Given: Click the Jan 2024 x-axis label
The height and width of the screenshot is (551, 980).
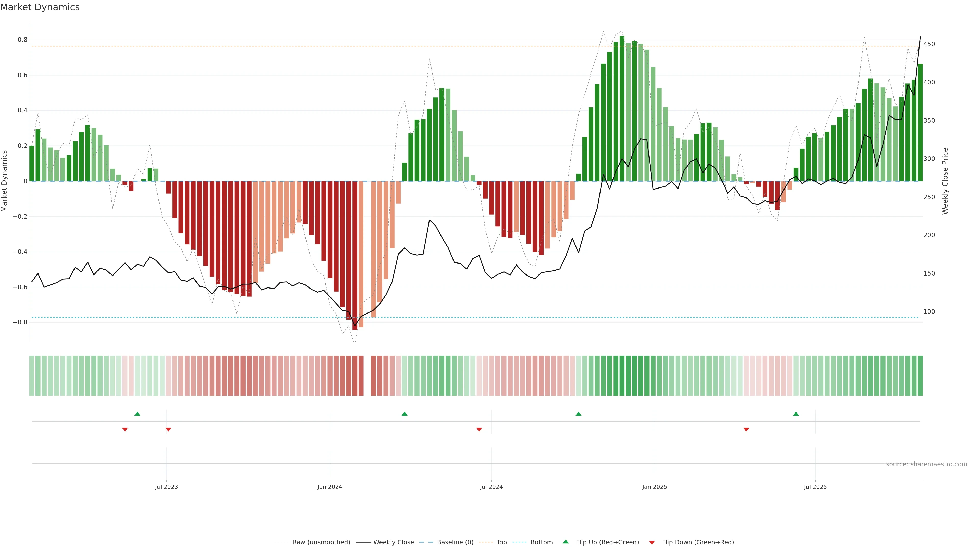Looking at the screenshot, I should (330, 487).
